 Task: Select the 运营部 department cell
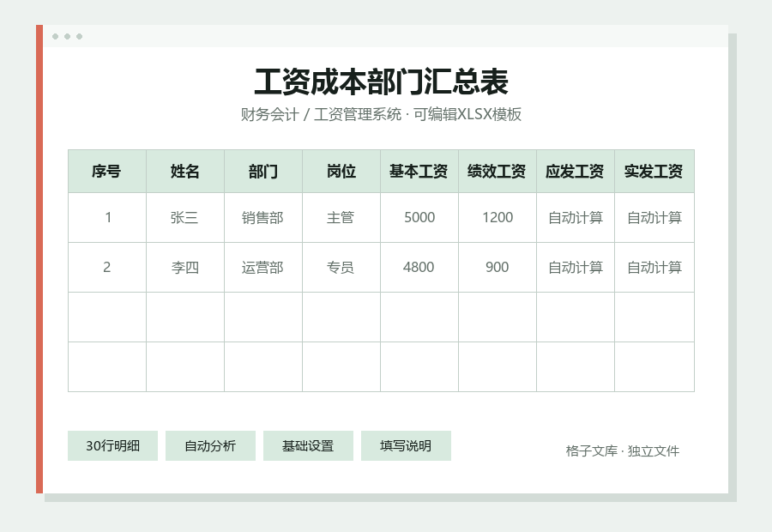click(263, 268)
